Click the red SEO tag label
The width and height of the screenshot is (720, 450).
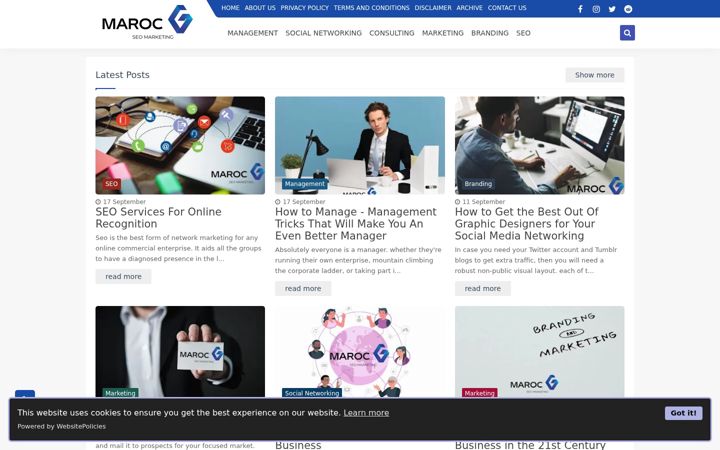112,184
